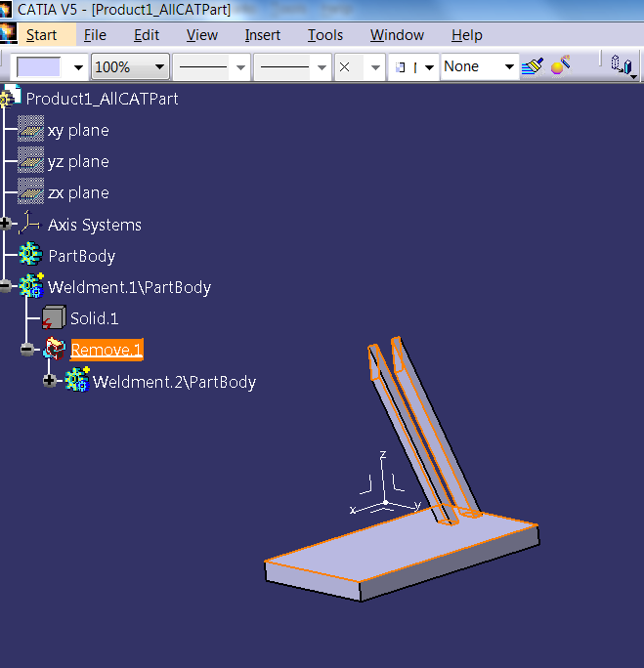Click the Weldment.1\PartBody gear icon

coord(31,285)
